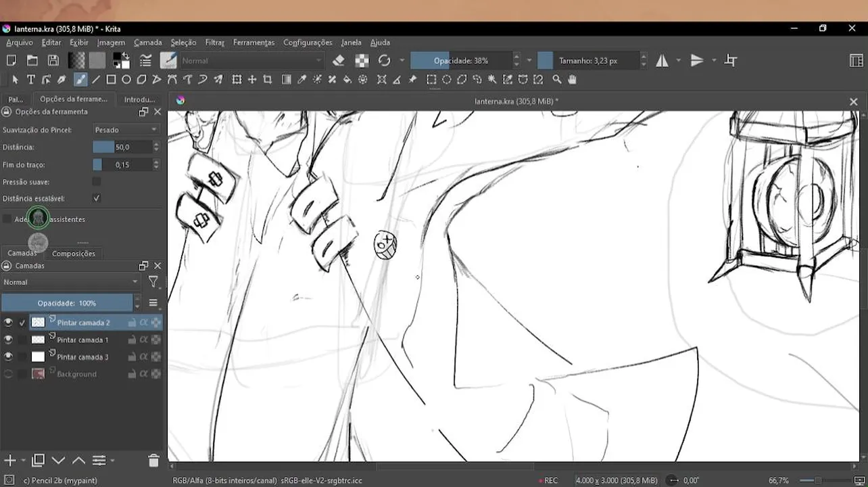Open the brush blending mode dropdown
This screenshot has height=487, width=868.
tap(252, 60)
